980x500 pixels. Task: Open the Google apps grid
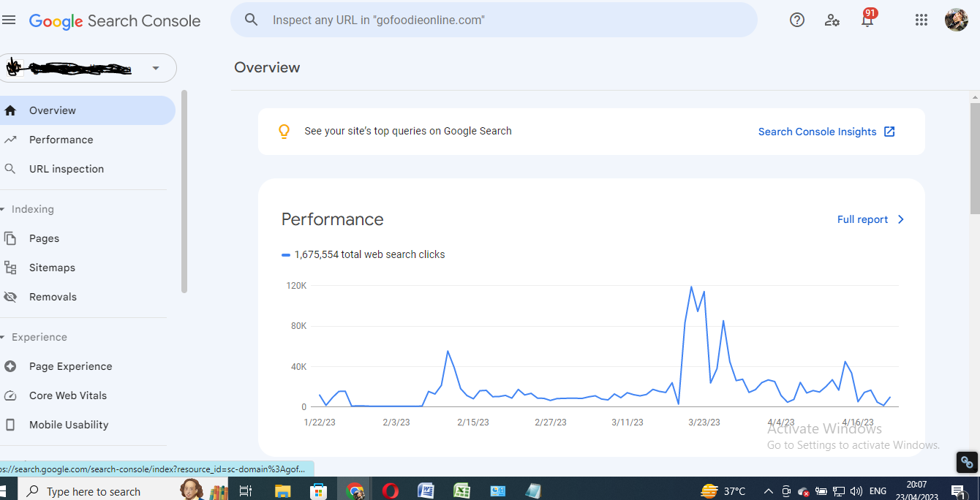point(921,20)
